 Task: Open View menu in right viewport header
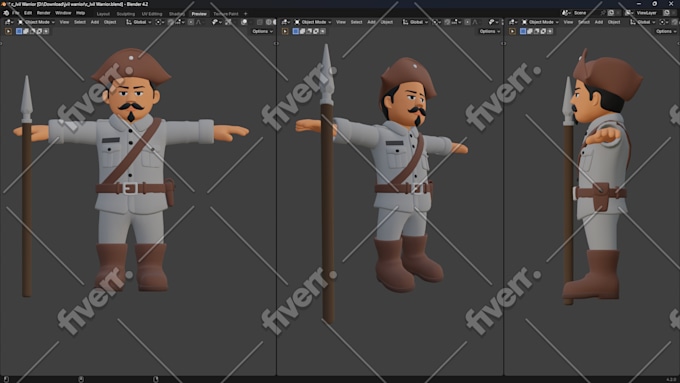tap(568, 22)
